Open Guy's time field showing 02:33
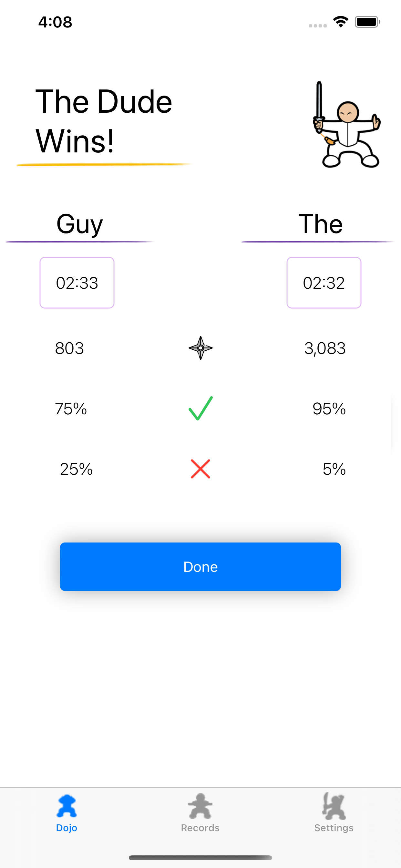Viewport: 401px width, 868px height. tap(77, 283)
